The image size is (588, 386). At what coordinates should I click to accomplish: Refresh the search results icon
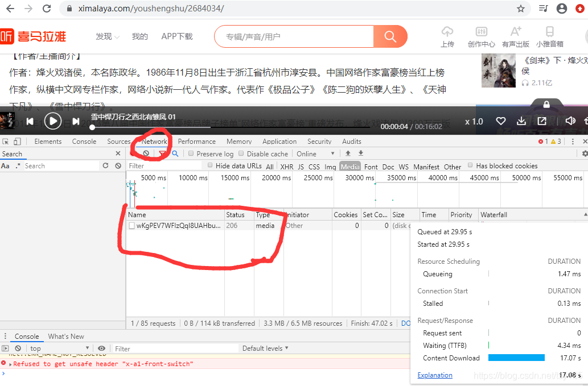[x=106, y=165]
